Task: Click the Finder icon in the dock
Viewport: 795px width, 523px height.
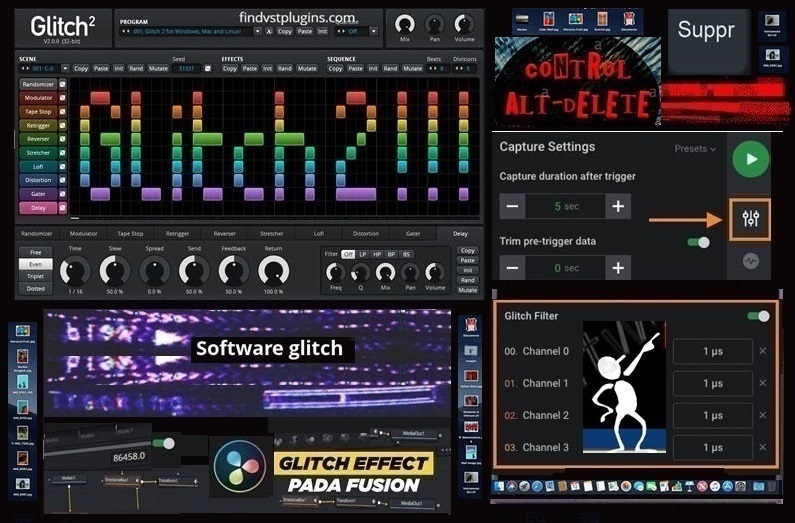Action: [x=499, y=487]
